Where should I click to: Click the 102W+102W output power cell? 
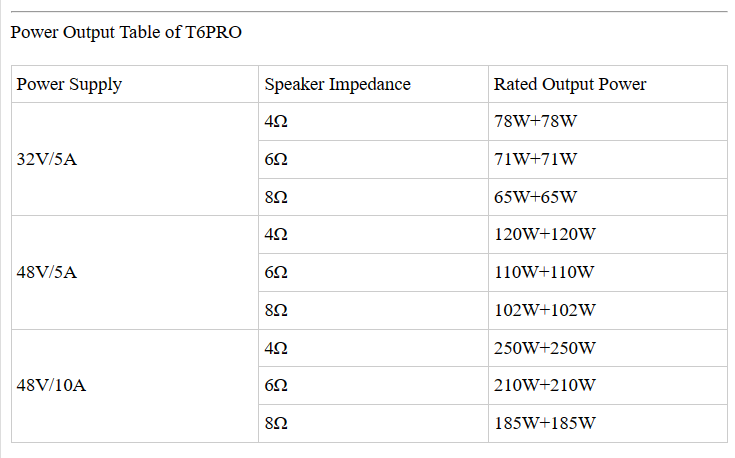click(545, 310)
